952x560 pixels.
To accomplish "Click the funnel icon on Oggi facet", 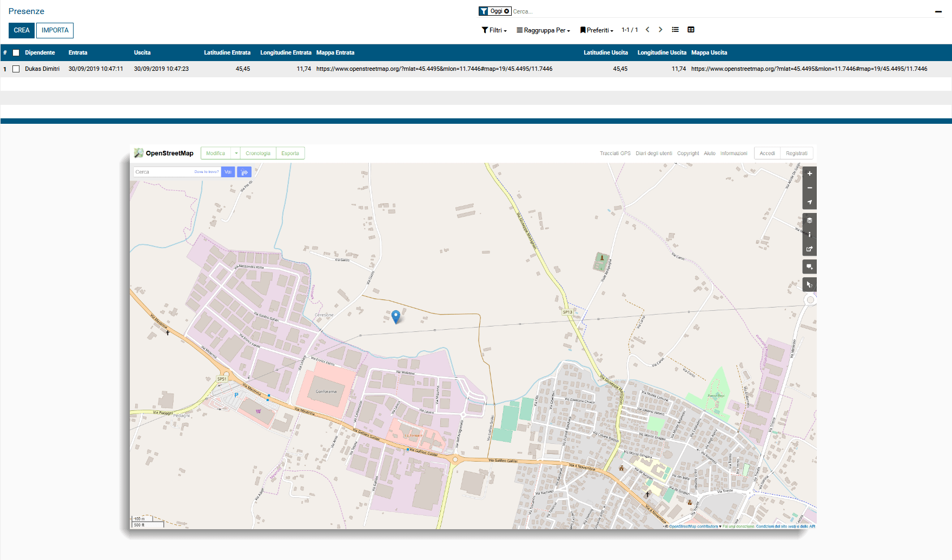I will tap(484, 11).
